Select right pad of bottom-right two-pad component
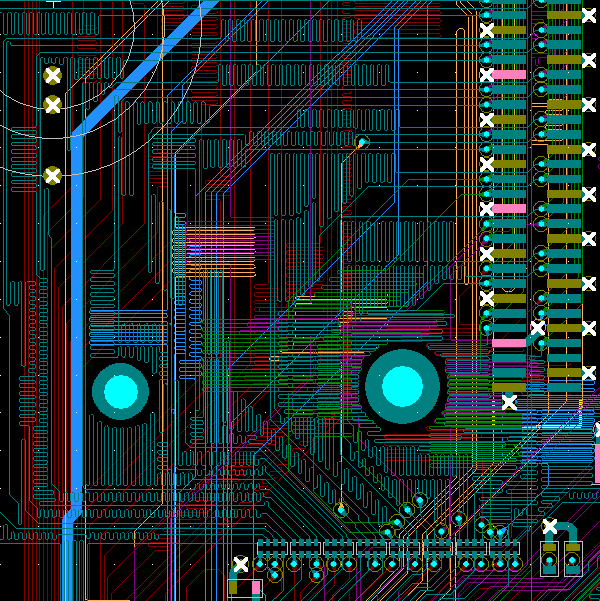Viewport: 600px width, 601px height. pyautogui.click(x=573, y=558)
